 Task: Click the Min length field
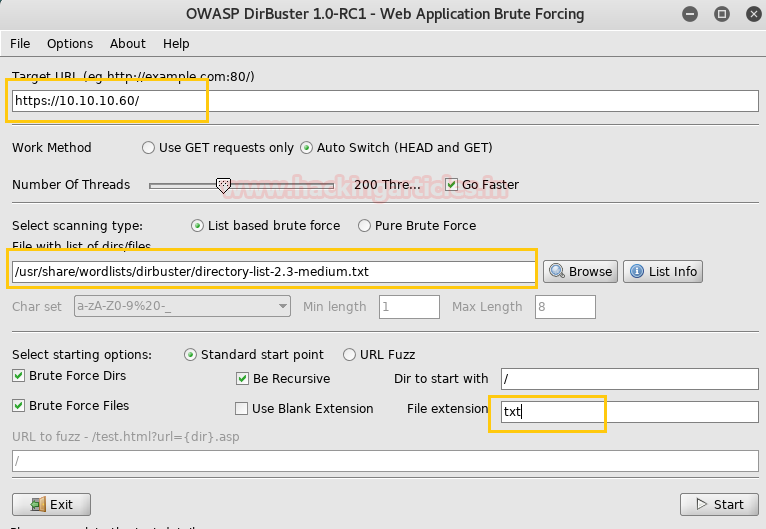point(409,307)
